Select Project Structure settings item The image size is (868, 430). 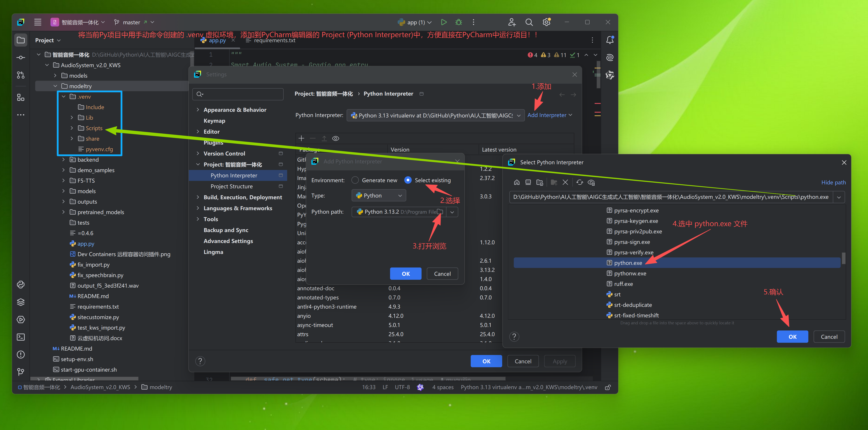coord(231,186)
